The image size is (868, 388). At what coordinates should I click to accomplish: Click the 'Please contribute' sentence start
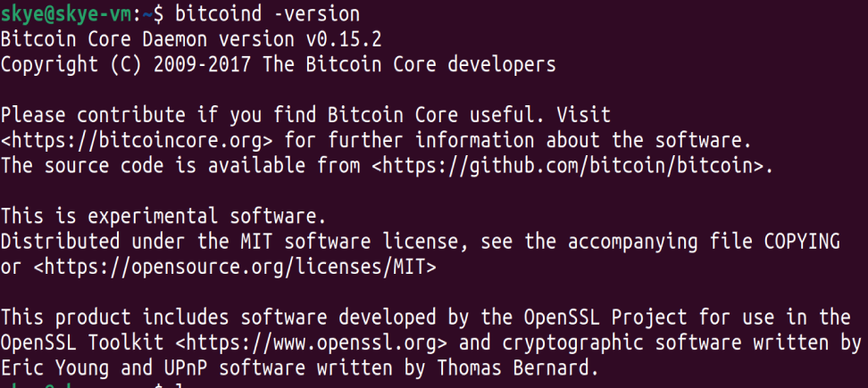81,115
